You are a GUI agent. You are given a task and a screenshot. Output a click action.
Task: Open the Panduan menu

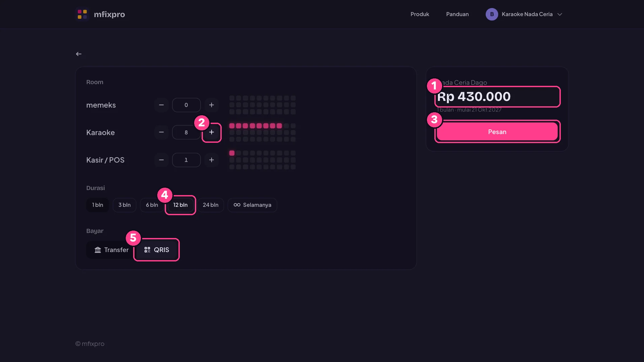pyautogui.click(x=457, y=14)
